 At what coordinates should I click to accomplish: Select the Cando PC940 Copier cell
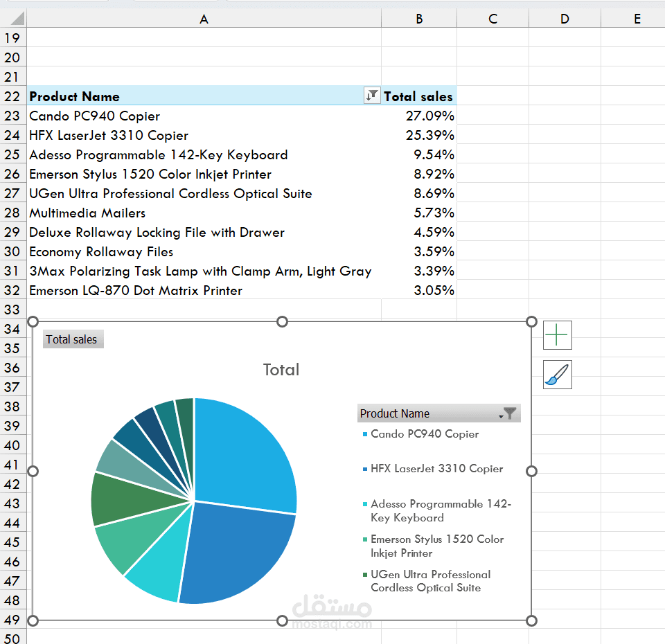(204, 116)
